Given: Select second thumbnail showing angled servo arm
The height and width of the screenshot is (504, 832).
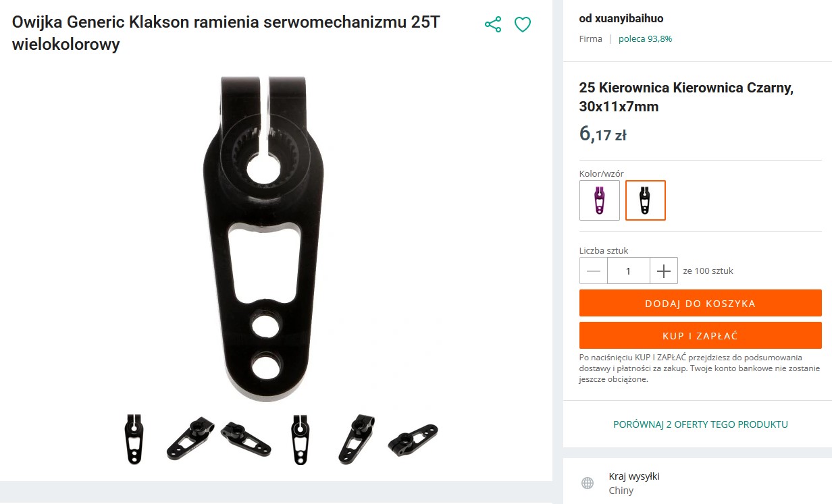Looking at the screenshot, I should click(190, 439).
